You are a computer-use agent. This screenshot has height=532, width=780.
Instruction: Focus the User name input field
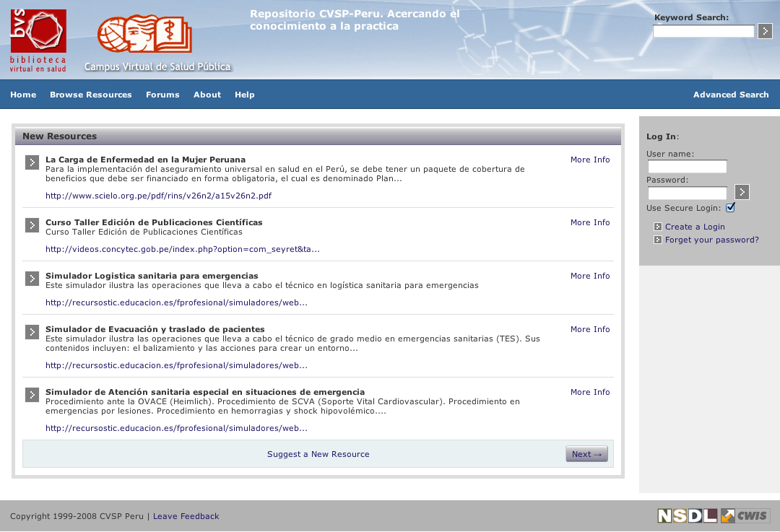687,167
